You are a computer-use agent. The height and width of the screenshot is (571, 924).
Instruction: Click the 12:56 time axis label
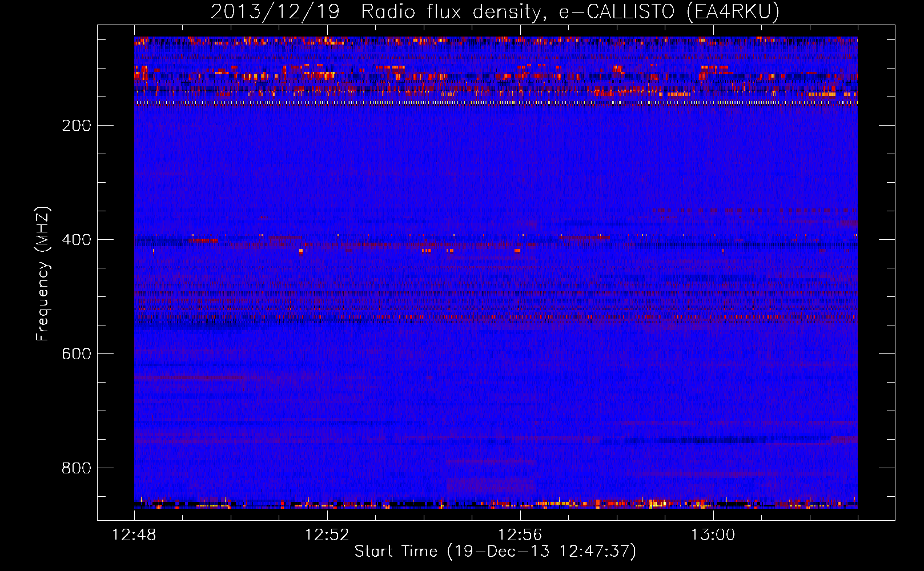tap(520, 535)
